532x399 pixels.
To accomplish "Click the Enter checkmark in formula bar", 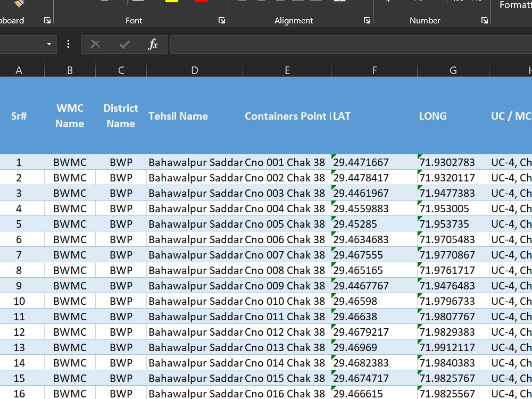I will [x=124, y=45].
